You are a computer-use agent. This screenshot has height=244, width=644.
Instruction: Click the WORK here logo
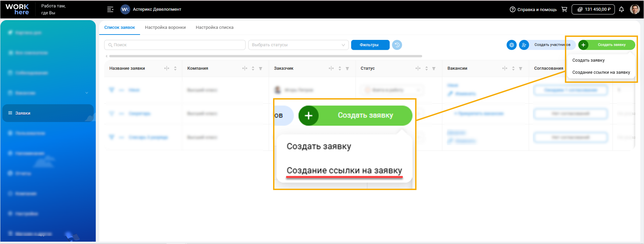point(17,9)
